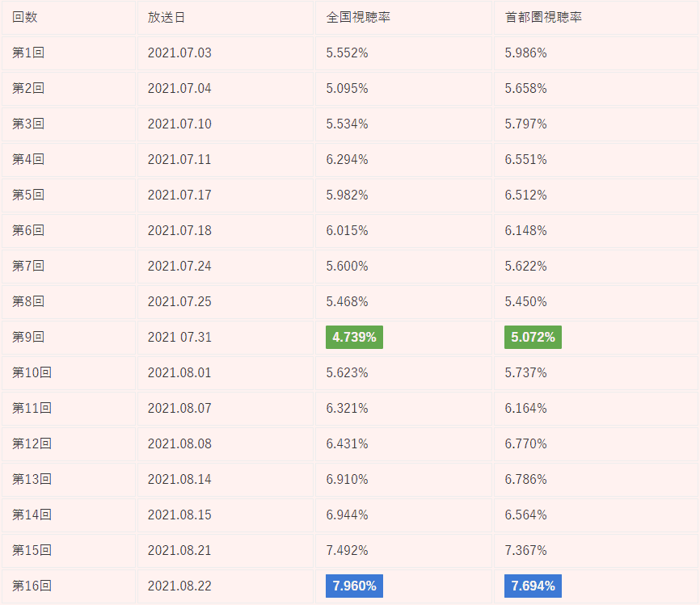Image resolution: width=700 pixels, height=605 pixels.
Task: Click the 6.551% metropolitan rating value
Action: [526, 159]
